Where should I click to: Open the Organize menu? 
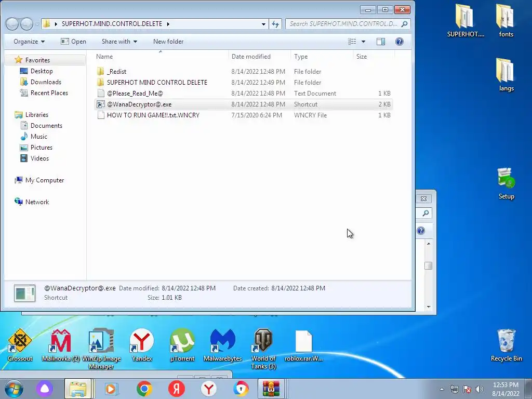(x=29, y=42)
